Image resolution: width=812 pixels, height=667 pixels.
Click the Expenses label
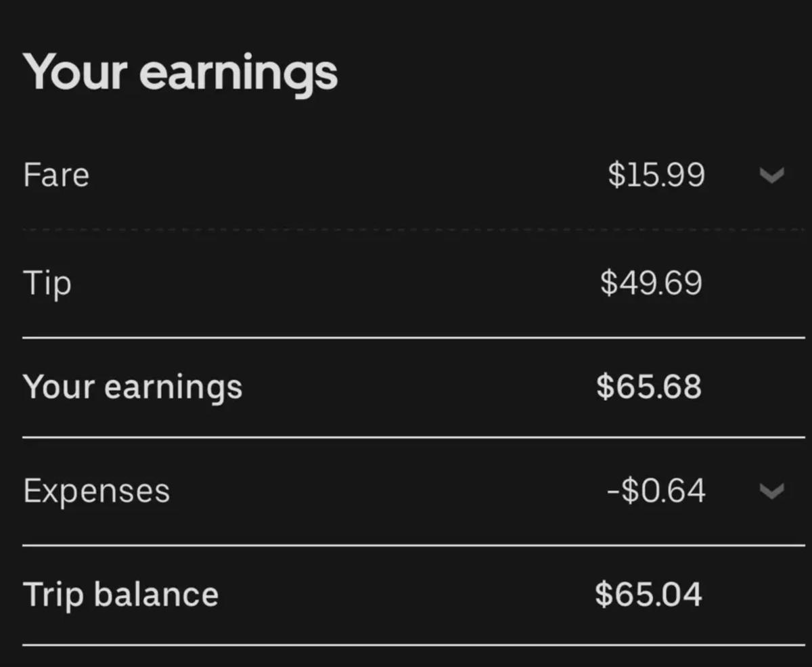[96, 491]
